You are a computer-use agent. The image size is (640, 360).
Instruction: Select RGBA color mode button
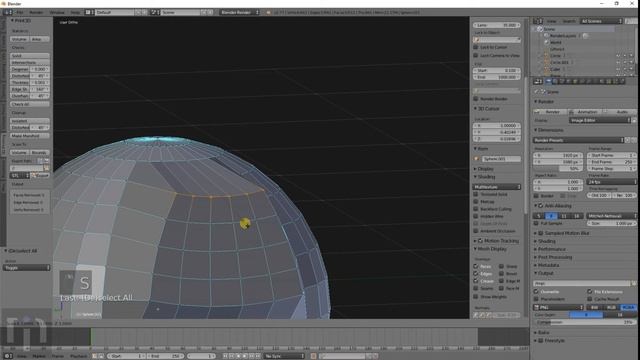tap(628, 307)
